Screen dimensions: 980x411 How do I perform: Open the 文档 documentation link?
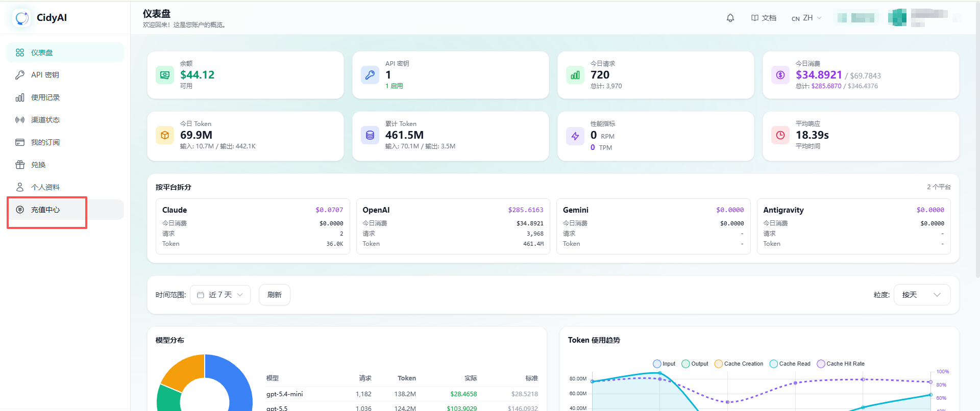[764, 18]
